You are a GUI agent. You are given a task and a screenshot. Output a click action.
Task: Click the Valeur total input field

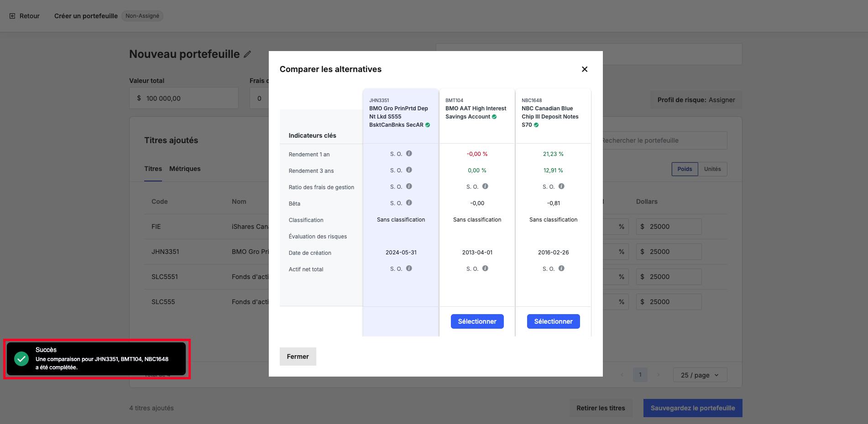184,98
